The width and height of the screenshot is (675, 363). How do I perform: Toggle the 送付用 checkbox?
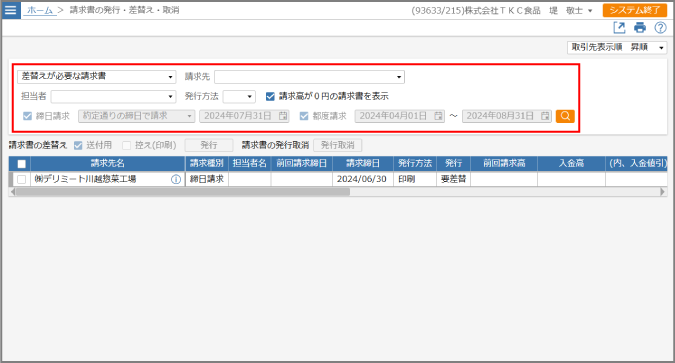(x=78, y=146)
